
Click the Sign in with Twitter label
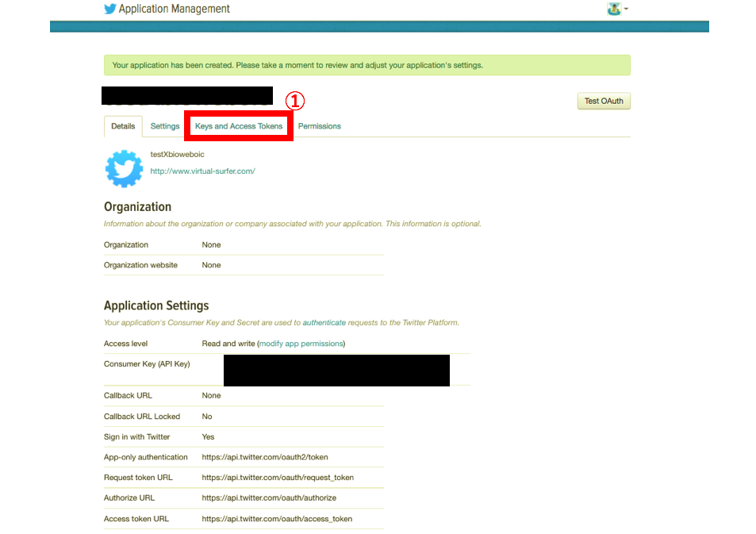(x=136, y=437)
